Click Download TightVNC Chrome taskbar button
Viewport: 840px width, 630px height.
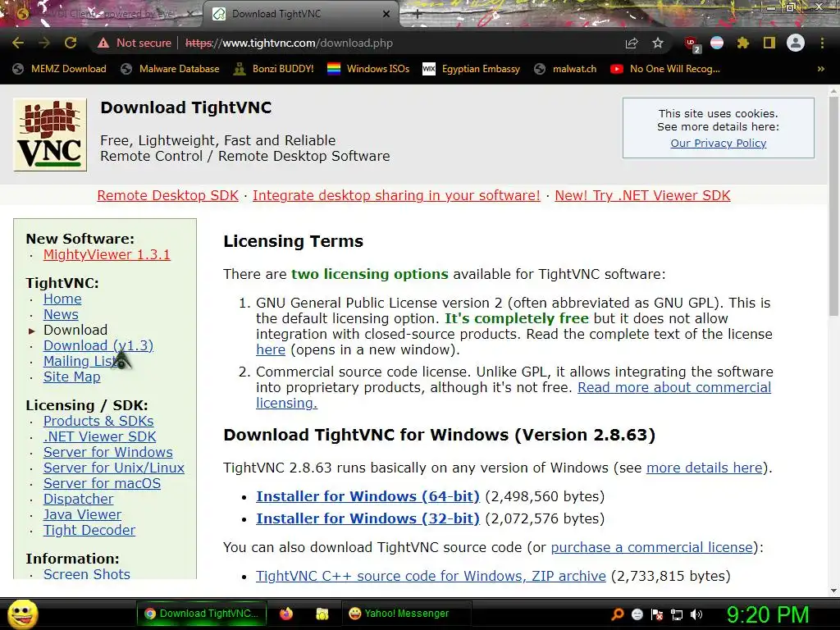(x=202, y=614)
